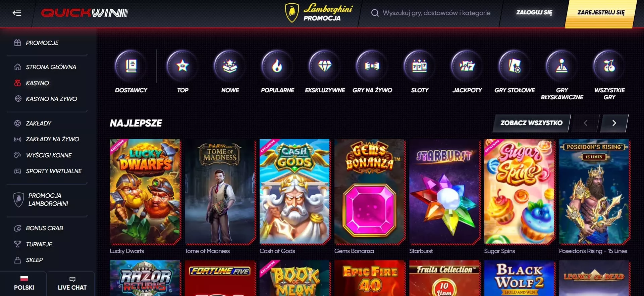This screenshot has height=296, width=644.
Task: Show next games with the right chevron
Action: click(x=614, y=123)
